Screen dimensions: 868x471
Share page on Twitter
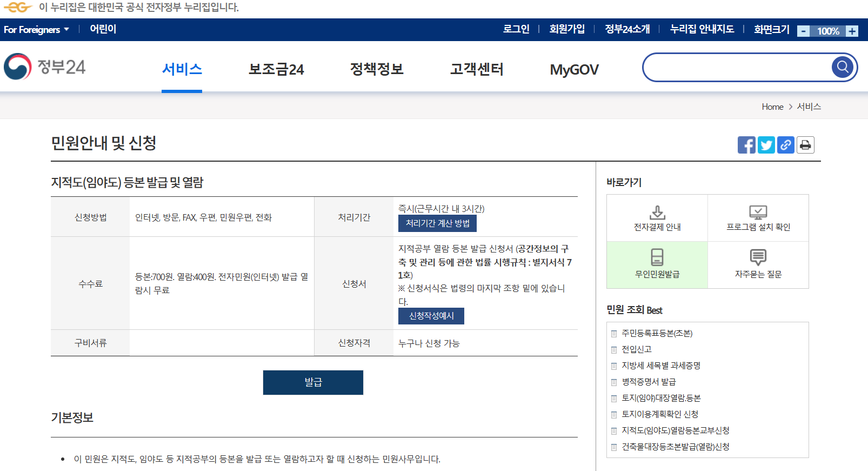[766, 145]
